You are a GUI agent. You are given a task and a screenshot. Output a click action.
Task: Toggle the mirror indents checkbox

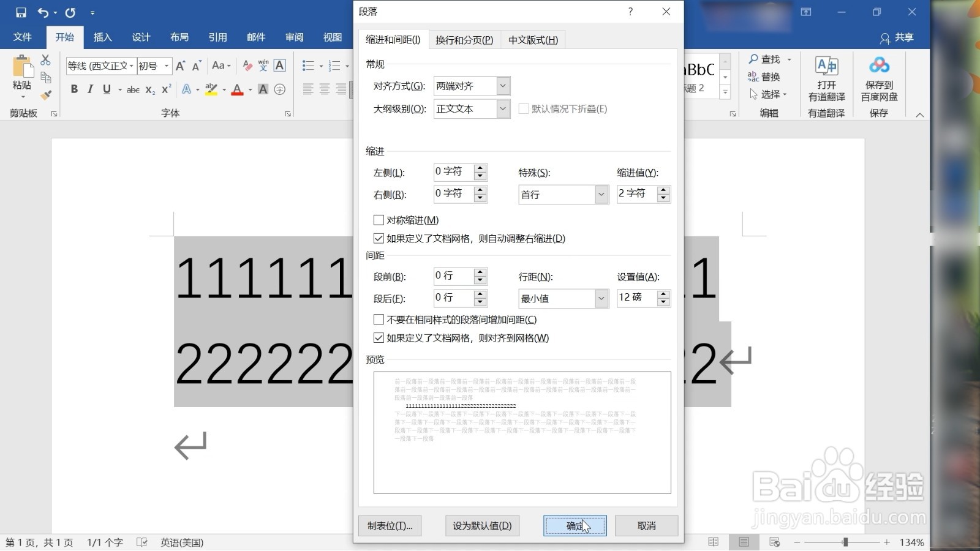click(x=379, y=220)
